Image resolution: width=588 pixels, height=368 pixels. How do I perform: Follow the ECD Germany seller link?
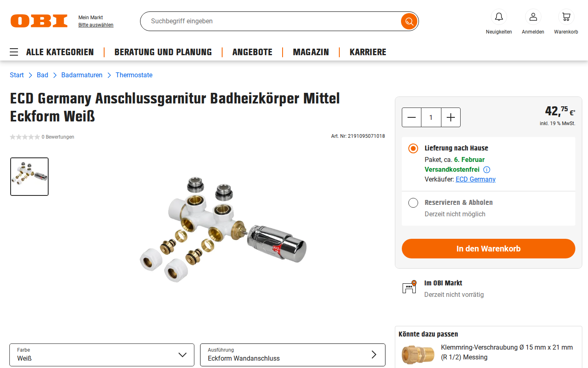point(476,180)
